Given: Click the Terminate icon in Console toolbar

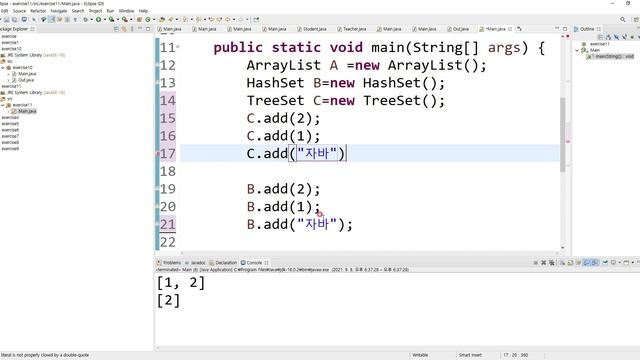Looking at the screenshot, I should tap(536, 262).
